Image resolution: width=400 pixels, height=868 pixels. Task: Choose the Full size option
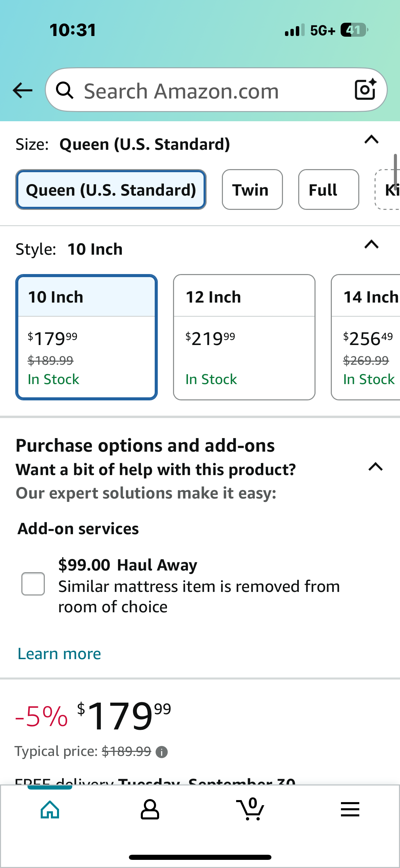328,189
